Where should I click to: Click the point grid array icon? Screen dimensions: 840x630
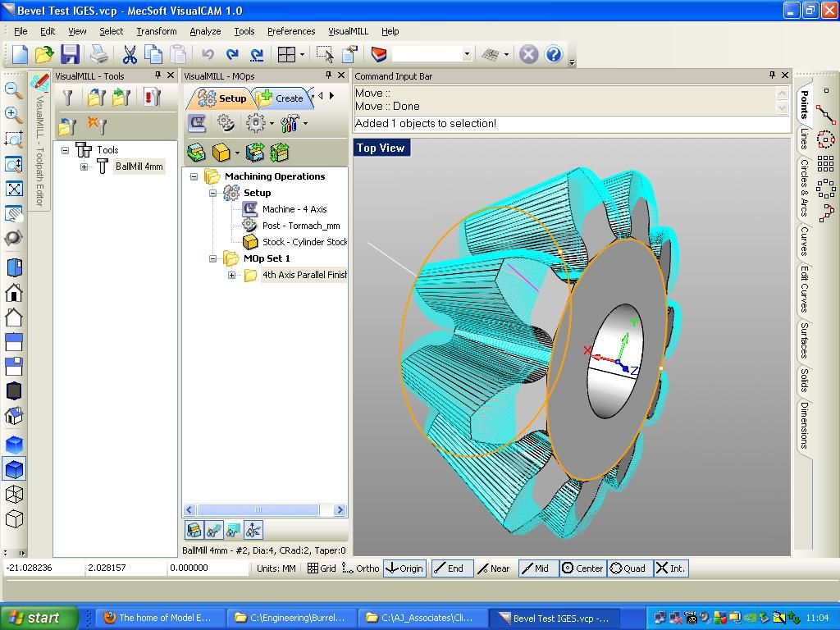click(x=825, y=163)
